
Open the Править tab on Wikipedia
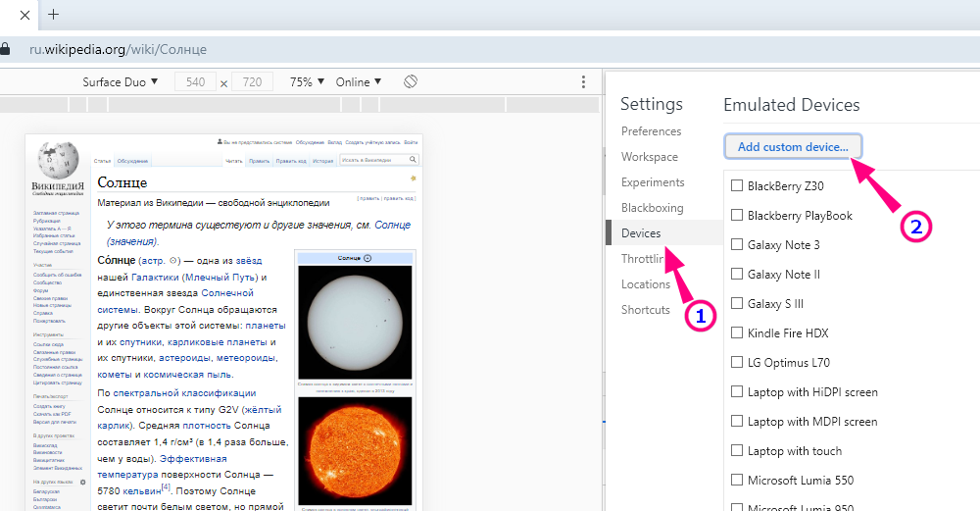[259, 162]
